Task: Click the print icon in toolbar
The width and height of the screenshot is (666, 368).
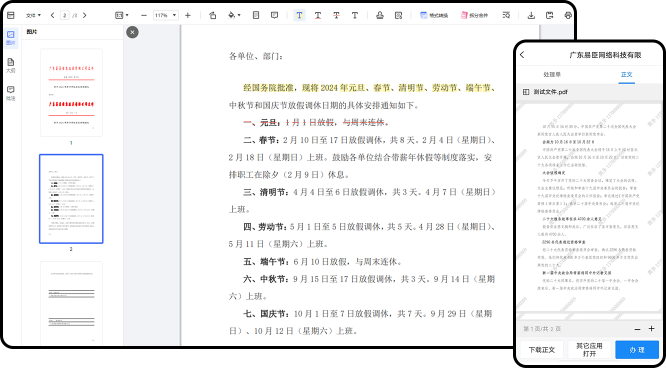Action: (568, 15)
